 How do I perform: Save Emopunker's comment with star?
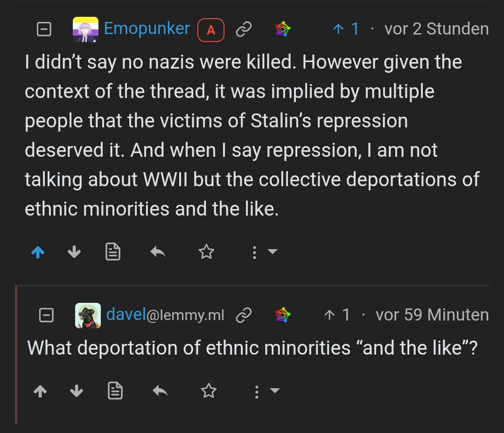click(x=206, y=252)
